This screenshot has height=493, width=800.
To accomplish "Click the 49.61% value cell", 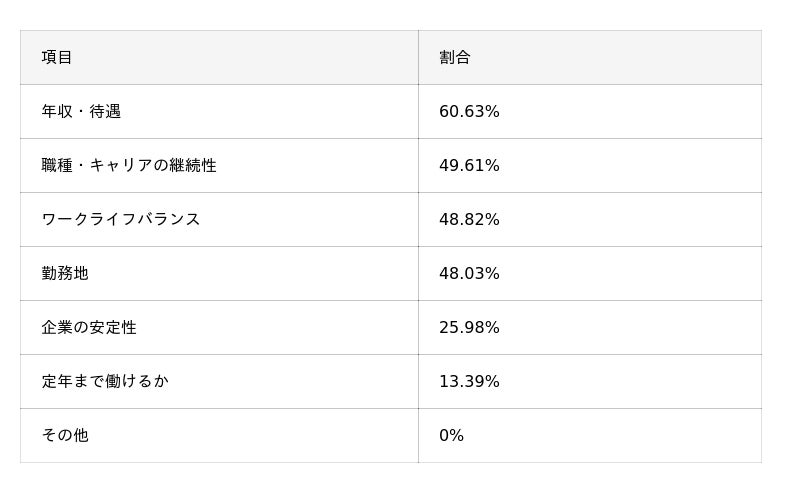I will (469, 166).
